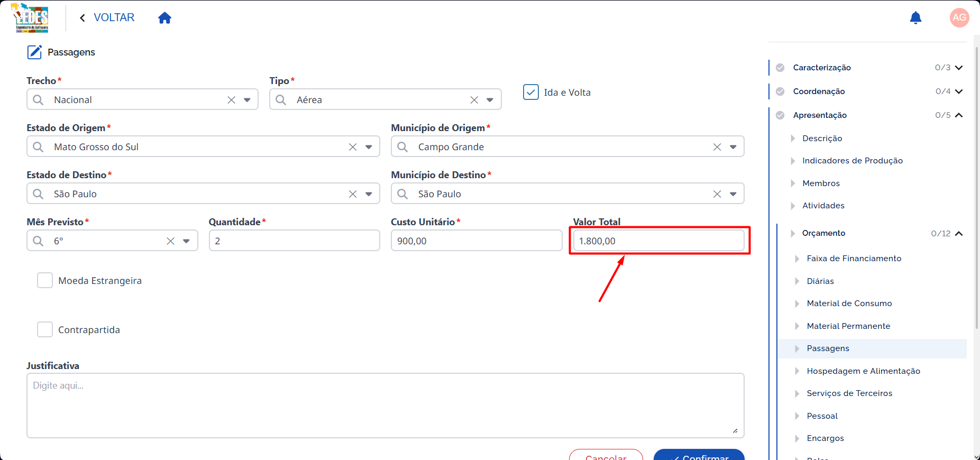Open Membros in the sidebar
The width and height of the screenshot is (980, 460).
coord(821,183)
